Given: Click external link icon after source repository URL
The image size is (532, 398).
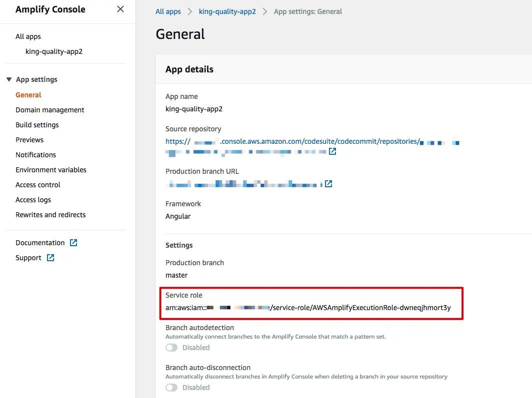Looking at the screenshot, I should click(332, 151).
